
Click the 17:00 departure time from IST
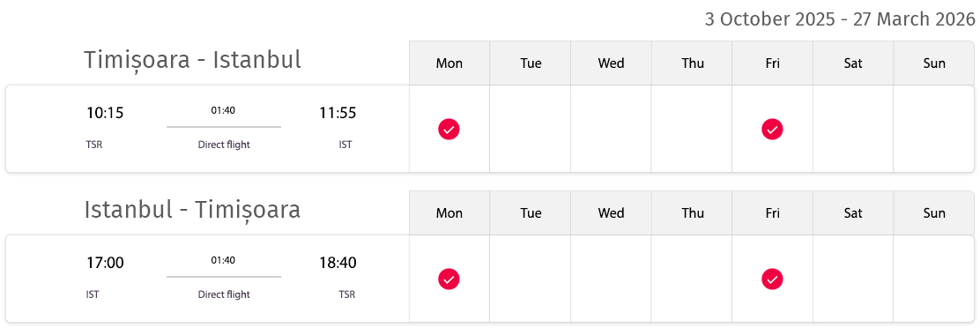click(x=105, y=263)
